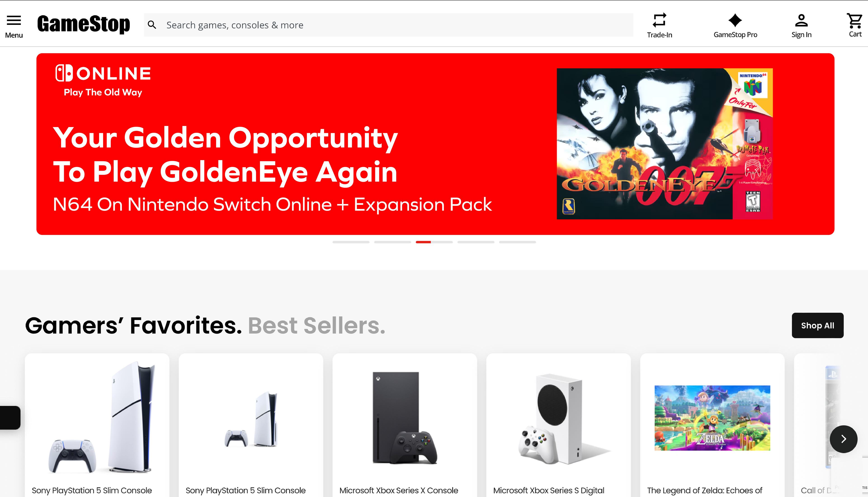868x497 pixels.
Task: Open the GoldenEye 007 box art image
Action: click(664, 144)
